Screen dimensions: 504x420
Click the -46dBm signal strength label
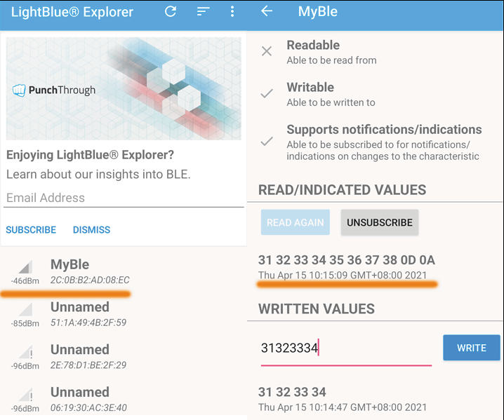25,281
